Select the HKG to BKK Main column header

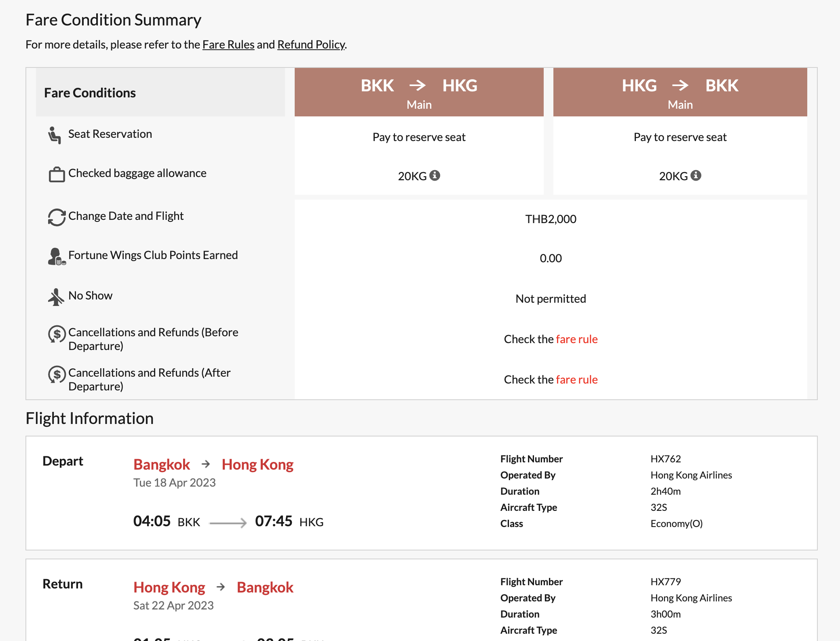680,92
